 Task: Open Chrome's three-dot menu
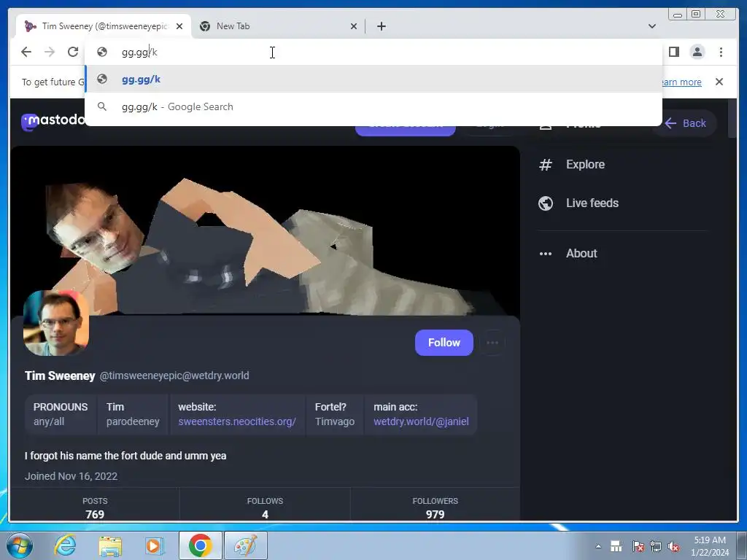click(x=721, y=52)
